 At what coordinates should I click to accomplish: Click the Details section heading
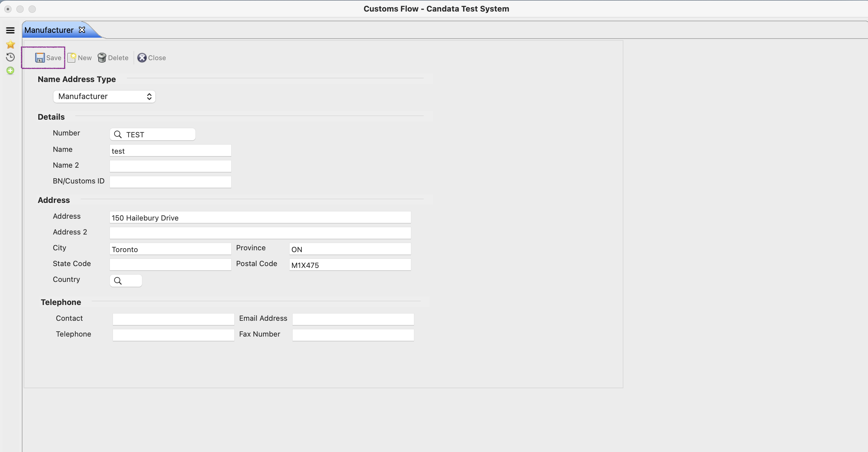(x=51, y=117)
